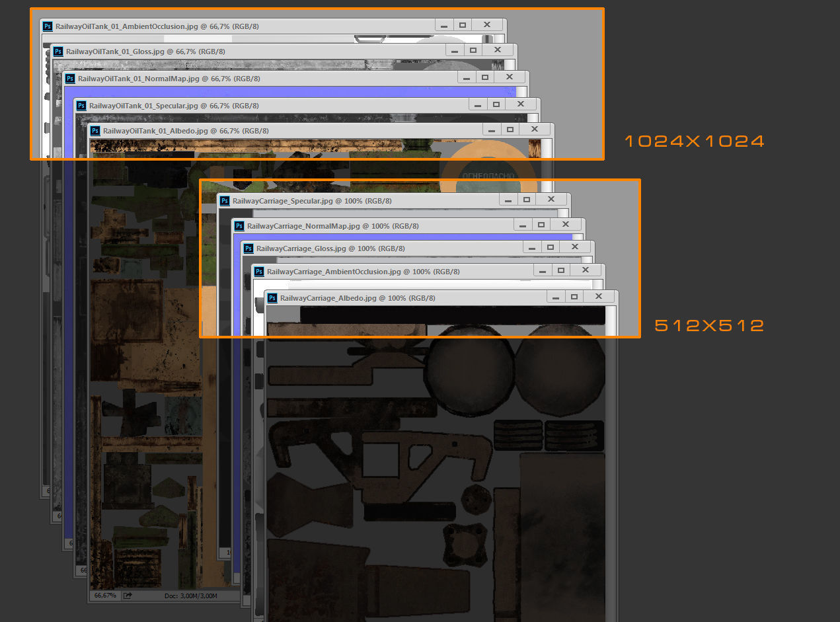Minimize the RailwayOilTank_01_AmbientOcclusion window
840x622 pixels.
pyautogui.click(x=444, y=24)
